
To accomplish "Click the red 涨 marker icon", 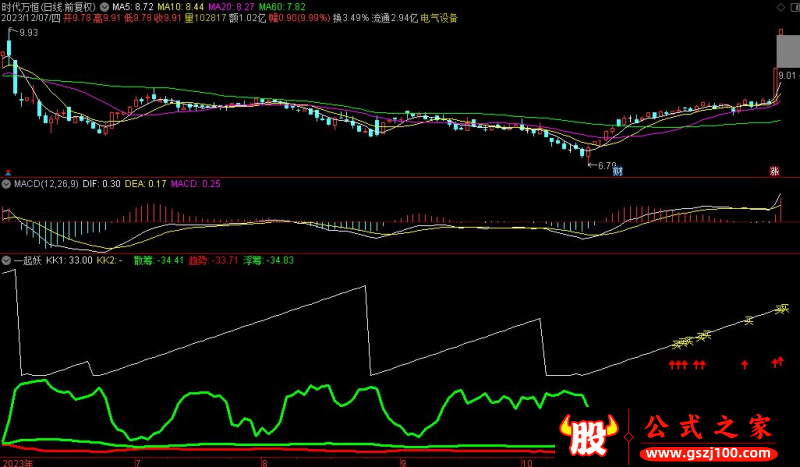I will click(x=774, y=171).
